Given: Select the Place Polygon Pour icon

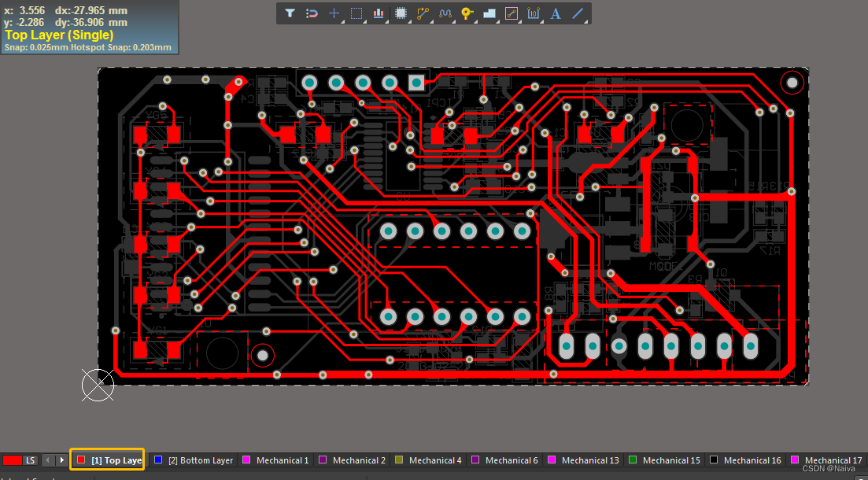Looking at the screenshot, I should click(489, 13).
